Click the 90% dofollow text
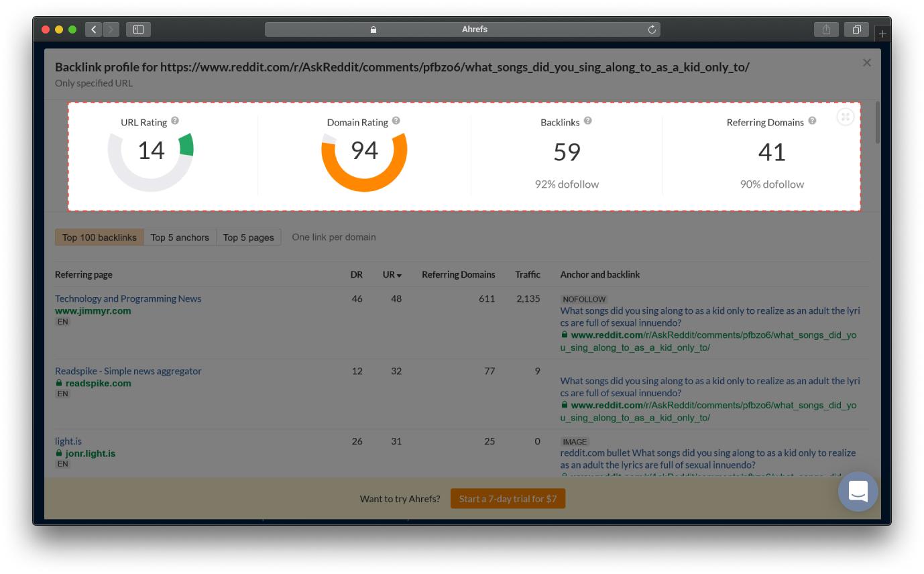Image resolution: width=924 pixels, height=574 pixels. tap(772, 184)
